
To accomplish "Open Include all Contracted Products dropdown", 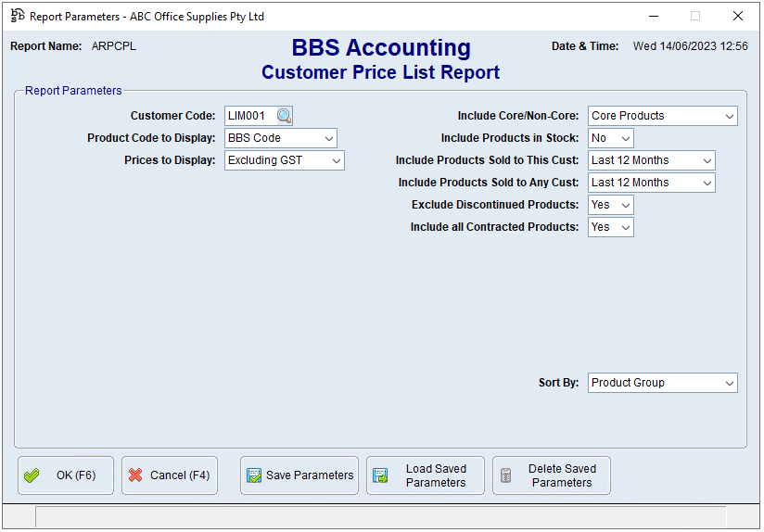I will (610, 227).
